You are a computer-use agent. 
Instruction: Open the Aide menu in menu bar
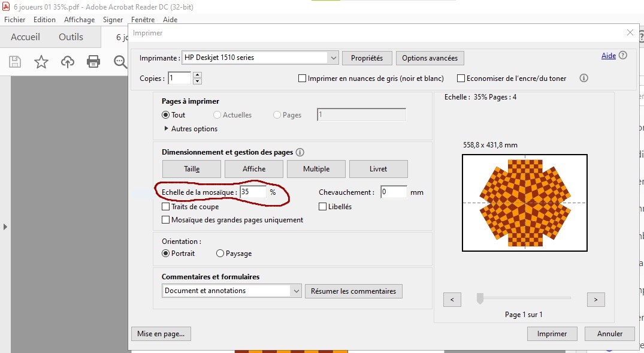pyautogui.click(x=170, y=19)
